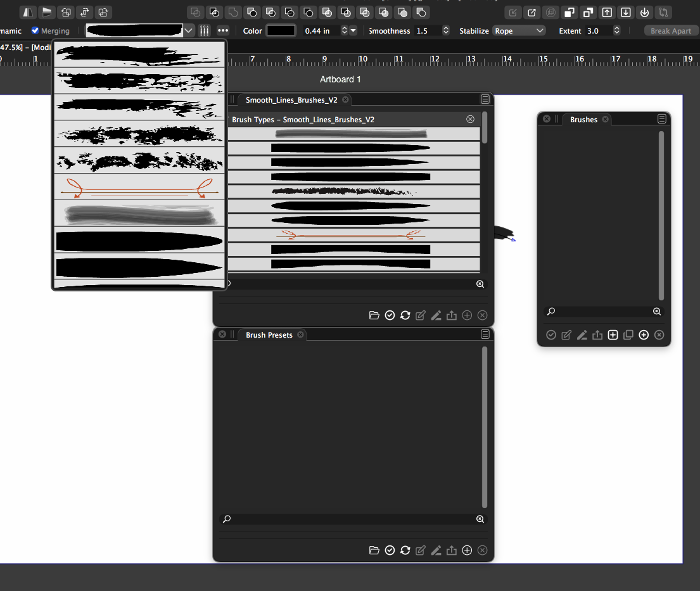This screenshot has height=591, width=700.
Task: Click the Brushes panel search field
Action: click(x=603, y=312)
